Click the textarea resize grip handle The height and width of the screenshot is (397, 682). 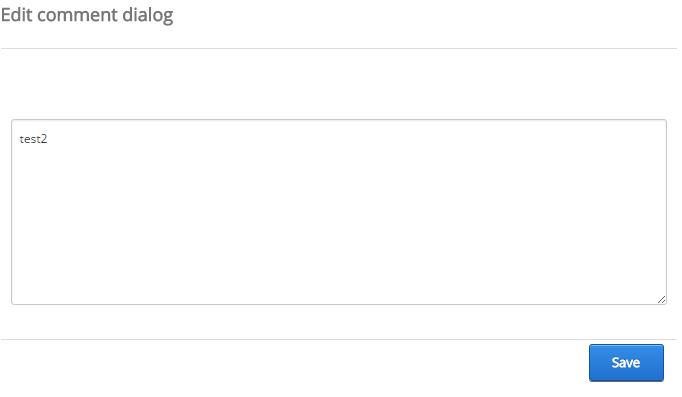pos(661,299)
